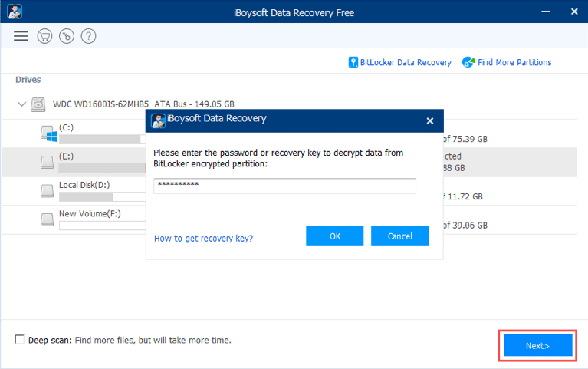588x369 pixels.
Task: Open 'How to get recovery key?' link
Action: (x=203, y=239)
